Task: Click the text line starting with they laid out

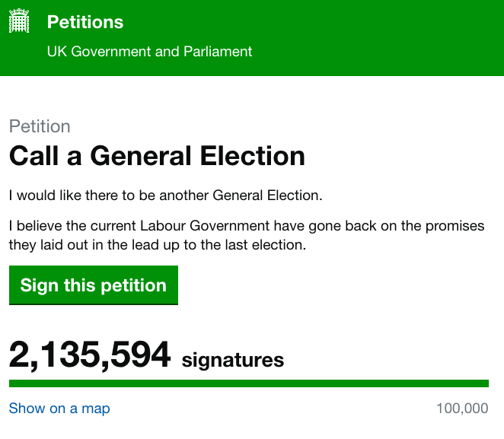Action: click(x=156, y=246)
